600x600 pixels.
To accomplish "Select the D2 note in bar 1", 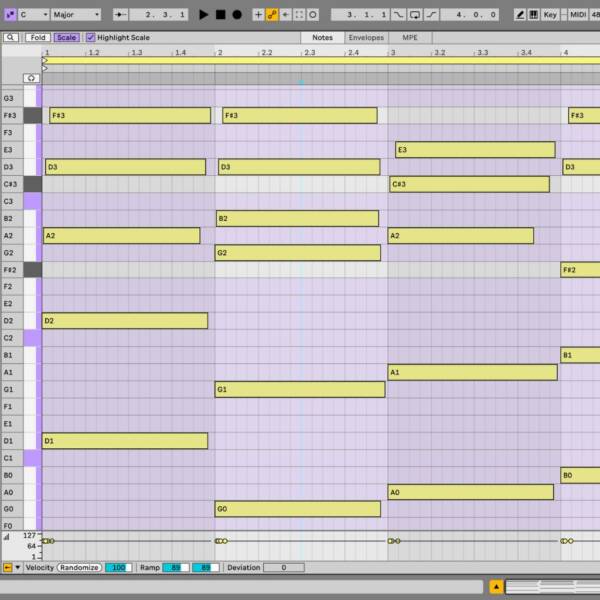I will [125, 321].
